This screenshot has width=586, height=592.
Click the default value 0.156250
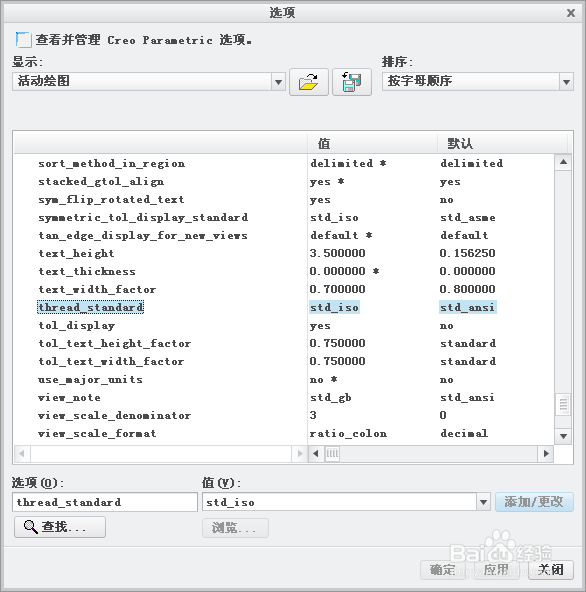(467, 253)
